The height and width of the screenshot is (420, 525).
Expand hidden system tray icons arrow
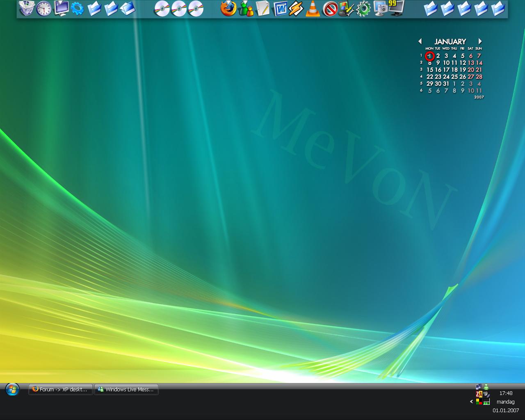tap(471, 402)
